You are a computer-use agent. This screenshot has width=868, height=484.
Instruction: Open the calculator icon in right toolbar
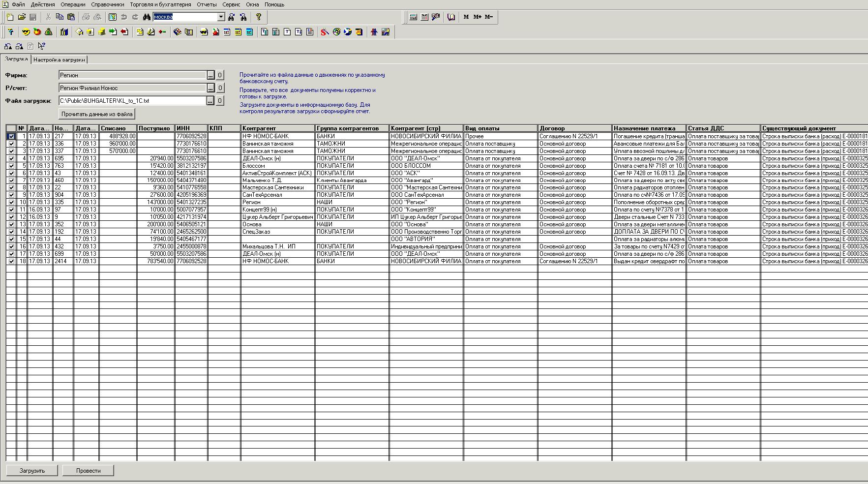[413, 17]
